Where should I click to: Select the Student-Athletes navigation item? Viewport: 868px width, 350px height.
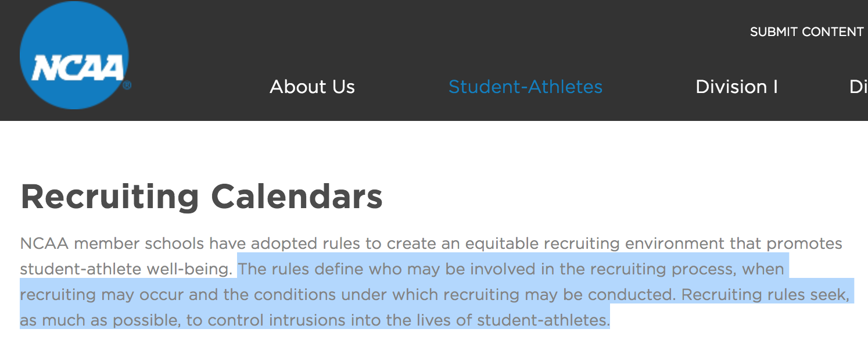point(525,87)
